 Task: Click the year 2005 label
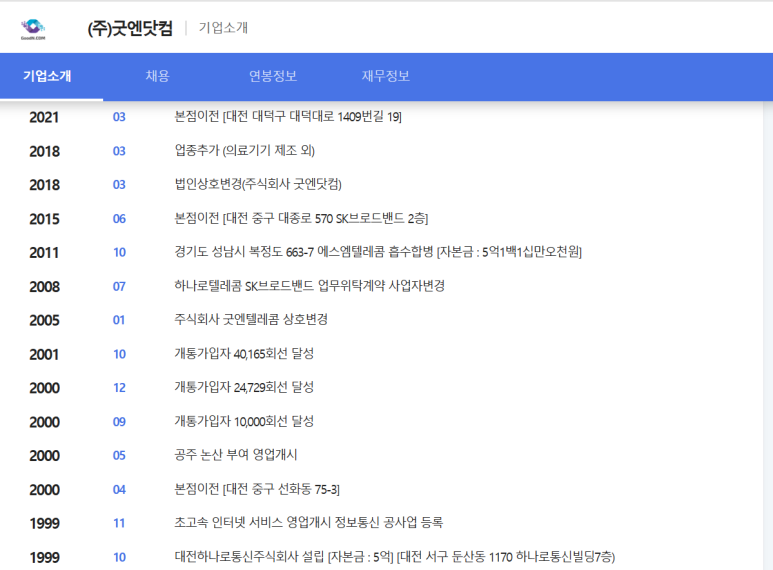[44, 321]
